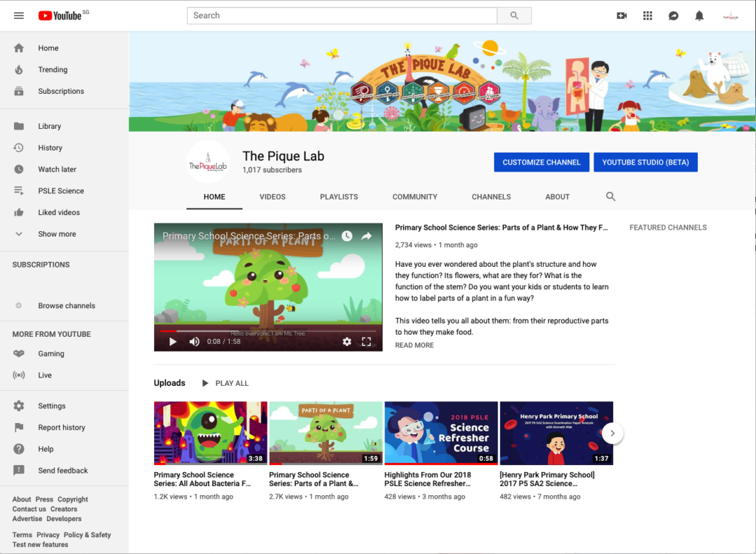Screen dimensions: 756x554
Task: Open YouTube Studio (Beta) button
Action: click(x=645, y=162)
